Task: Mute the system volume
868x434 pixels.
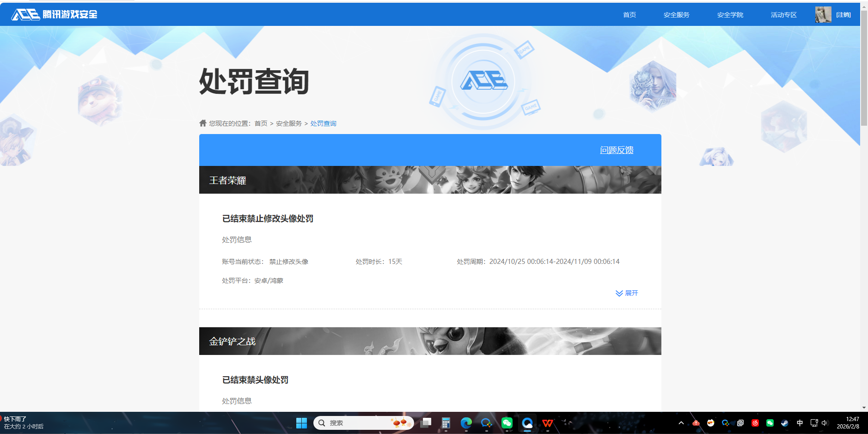Action: coord(825,423)
